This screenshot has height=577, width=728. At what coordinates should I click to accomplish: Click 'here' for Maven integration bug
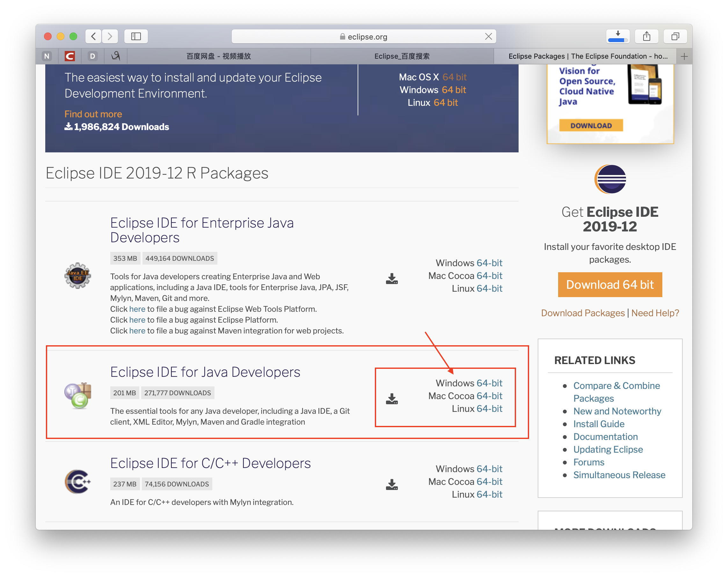pyautogui.click(x=137, y=331)
